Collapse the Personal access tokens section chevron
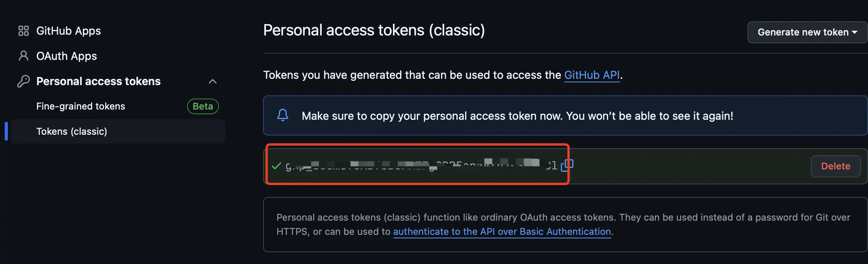The width and height of the screenshot is (868, 264). pos(213,81)
